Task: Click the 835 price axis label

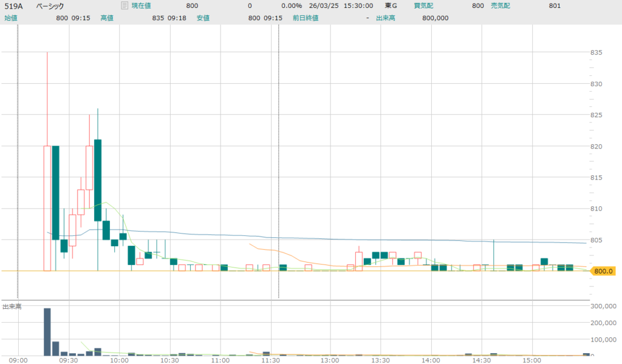Action: [x=596, y=53]
